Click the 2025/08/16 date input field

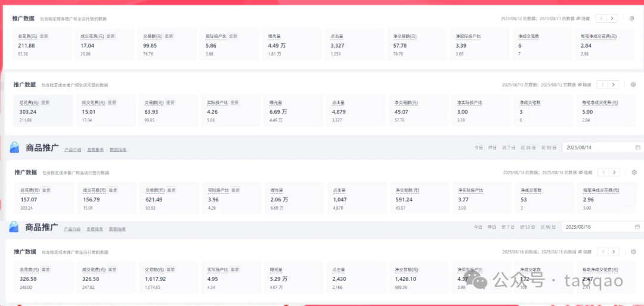coord(602,227)
